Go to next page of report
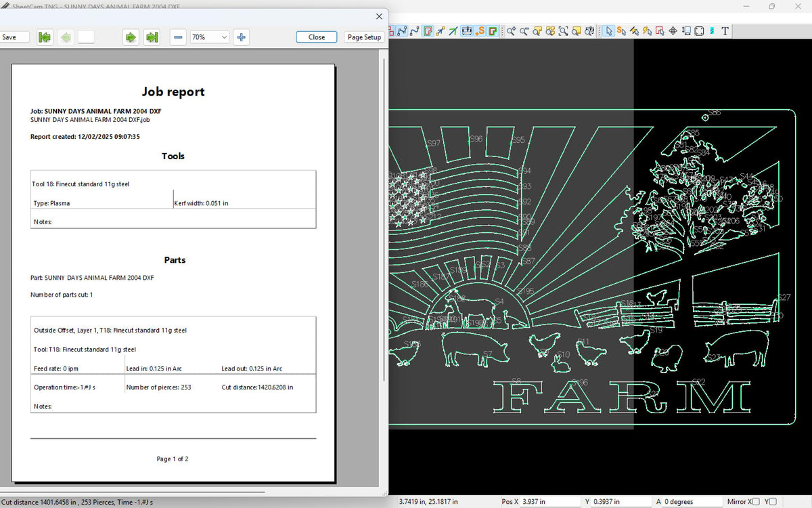The image size is (812, 508). point(131,37)
